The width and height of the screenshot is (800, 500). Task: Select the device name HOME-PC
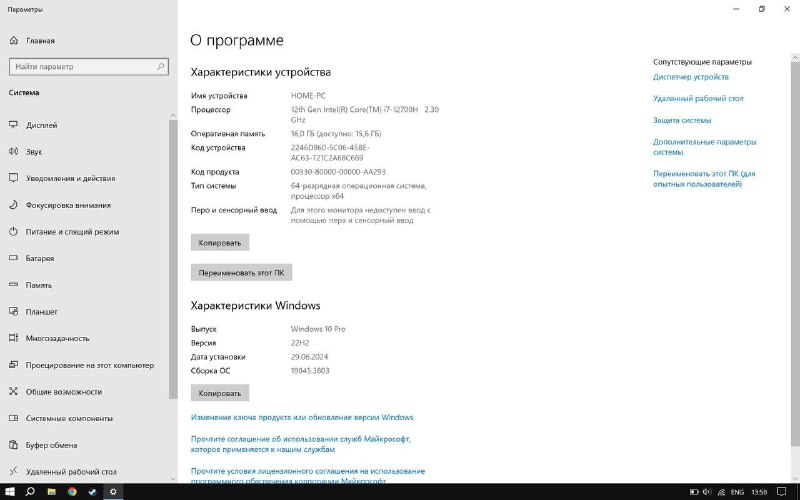pyautogui.click(x=308, y=95)
